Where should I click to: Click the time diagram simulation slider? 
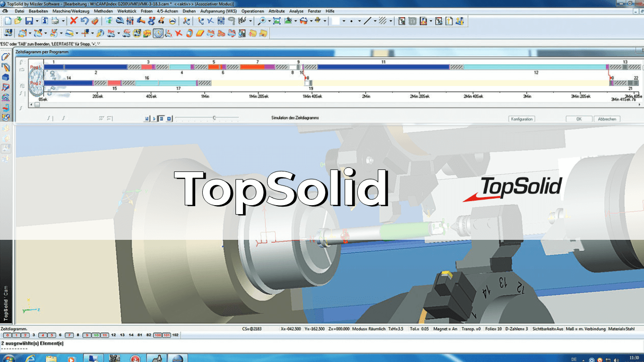click(x=214, y=118)
